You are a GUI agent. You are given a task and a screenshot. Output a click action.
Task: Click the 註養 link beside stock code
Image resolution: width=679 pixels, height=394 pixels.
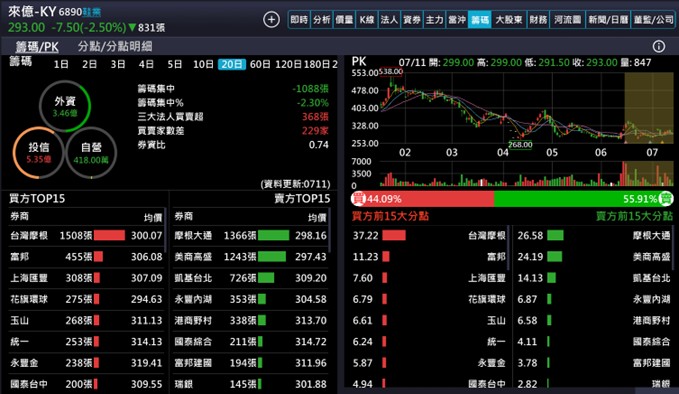92,12
